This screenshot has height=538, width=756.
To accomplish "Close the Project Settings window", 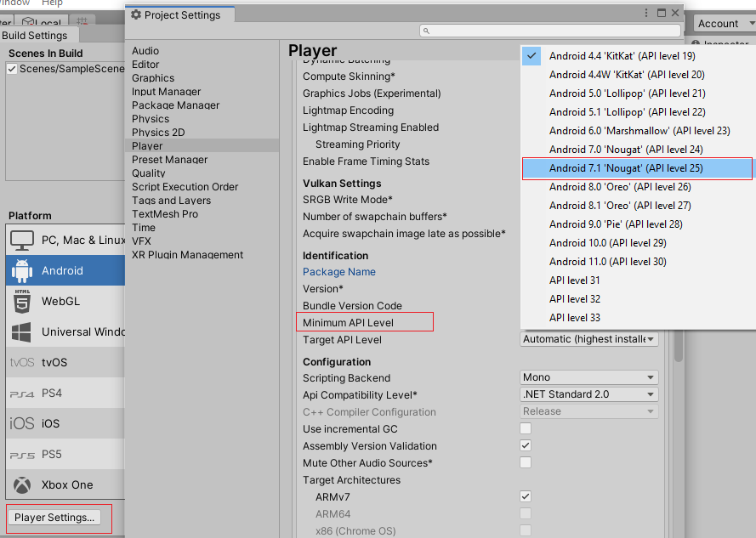I will pos(675,13).
